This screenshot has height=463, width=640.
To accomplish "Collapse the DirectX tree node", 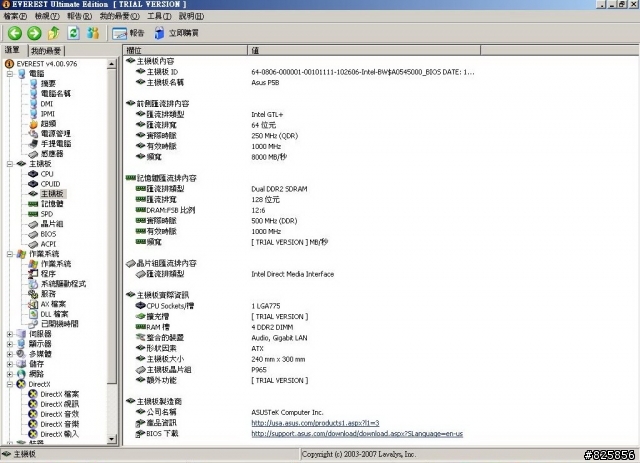I will pos(10,384).
